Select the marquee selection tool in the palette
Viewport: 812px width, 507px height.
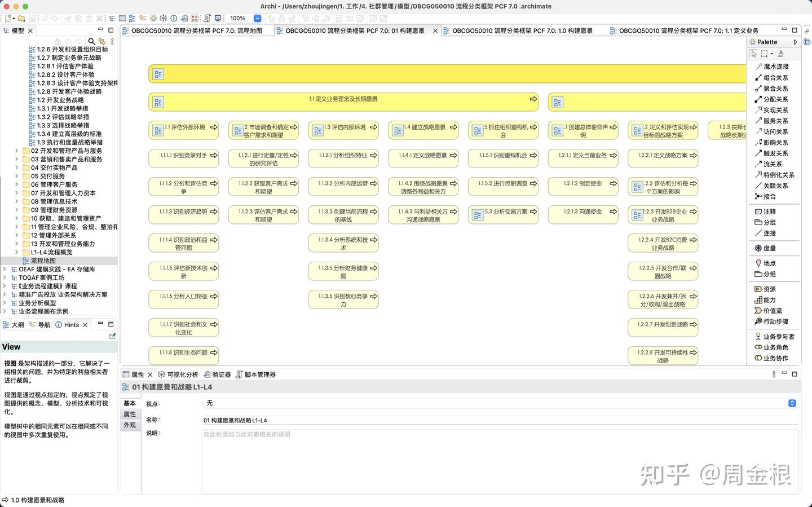tap(764, 54)
